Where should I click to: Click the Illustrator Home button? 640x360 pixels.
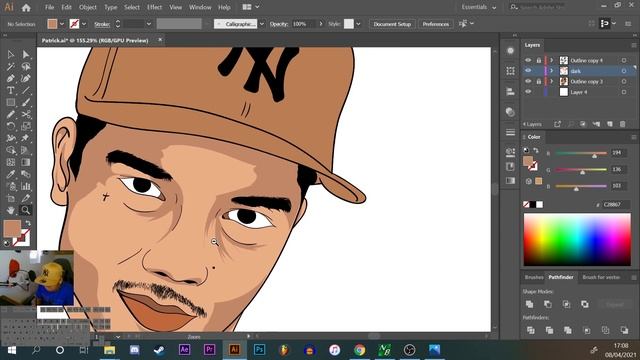(26, 7)
